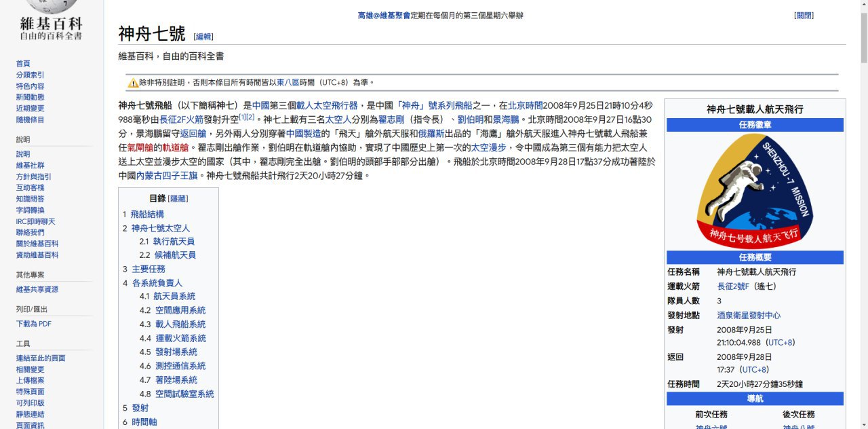Click the 翟志剛 astronaut link
The height and width of the screenshot is (429, 868).
pyautogui.click(x=391, y=119)
